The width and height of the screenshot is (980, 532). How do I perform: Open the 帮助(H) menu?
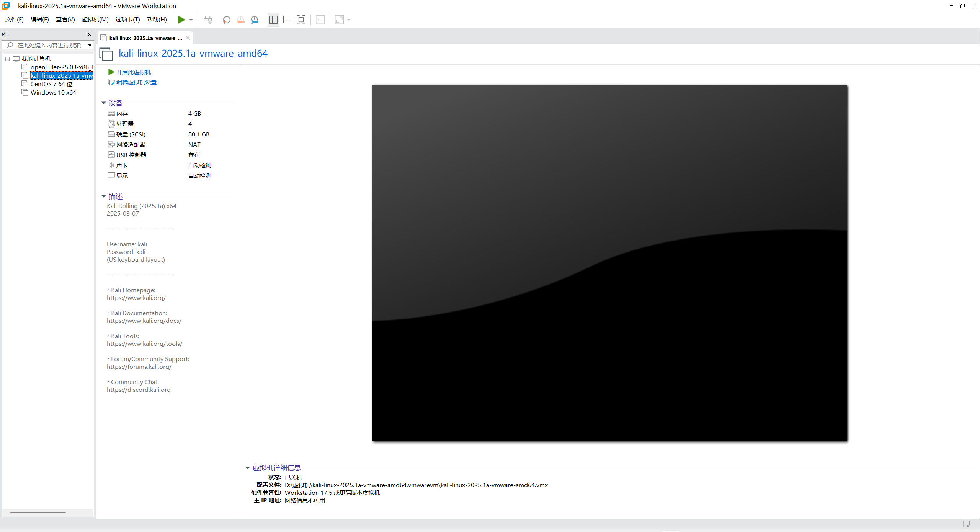pos(157,20)
